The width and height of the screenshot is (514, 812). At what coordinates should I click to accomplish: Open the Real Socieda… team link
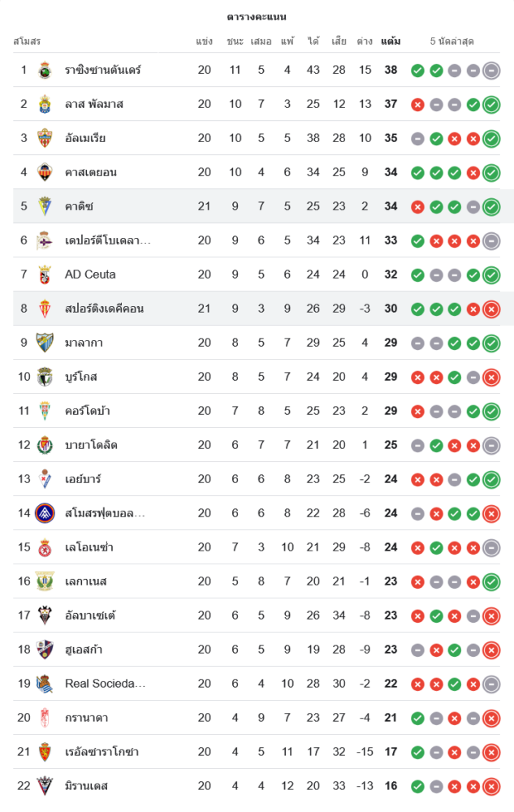[x=106, y=684]
